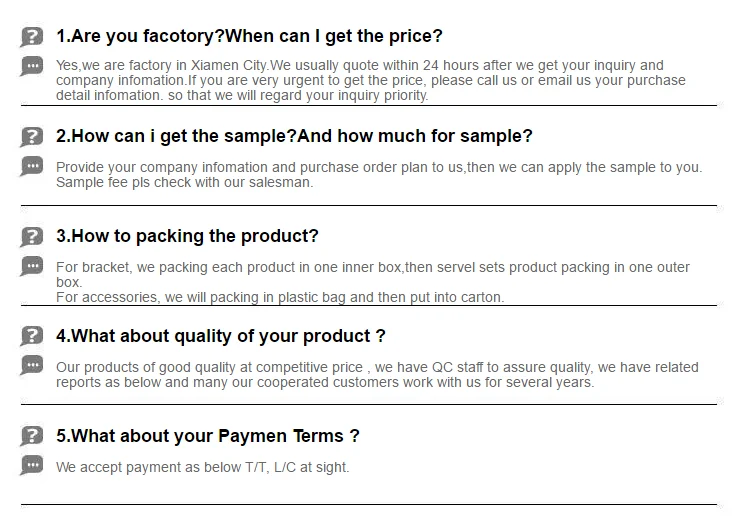Click the speech bubble icon beside sample answer
The image size is (736, 519).
pyautogui.click(x=32, y=167)
